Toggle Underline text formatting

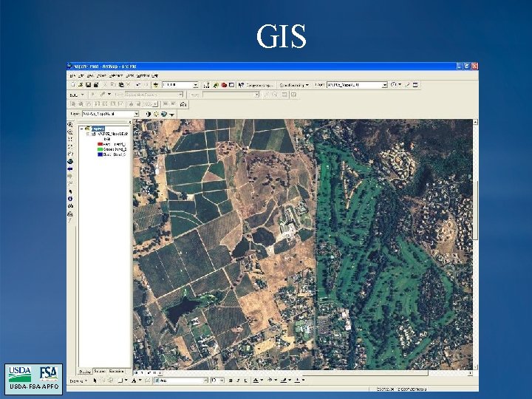coord(246,381)
